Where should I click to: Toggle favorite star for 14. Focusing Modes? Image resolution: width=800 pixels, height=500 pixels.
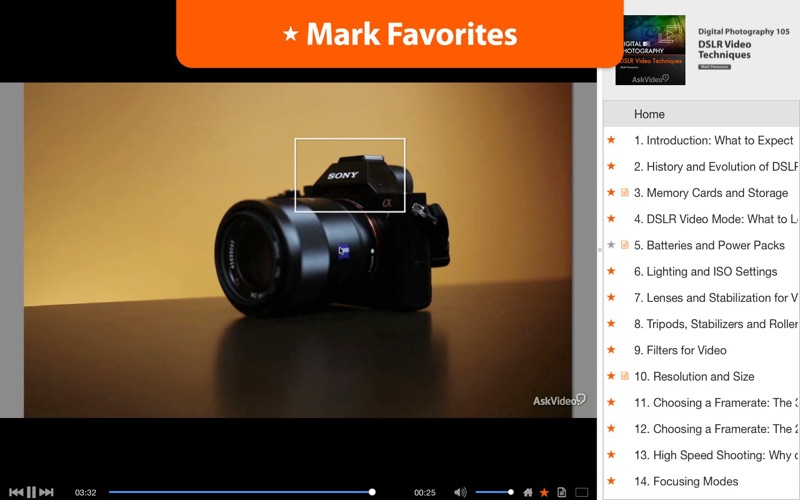(611, 481)
